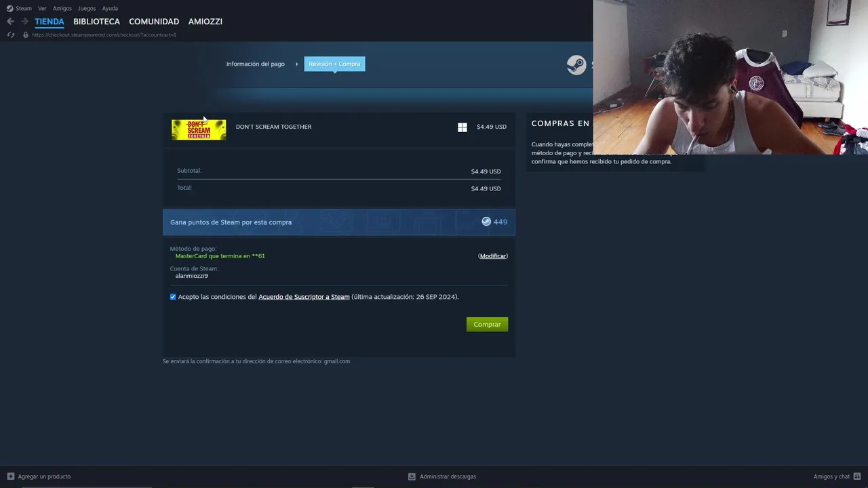This screenshot has width=868, height=488.
Task: Open the COMUNIDAD tab
Action: coord(154,22)
